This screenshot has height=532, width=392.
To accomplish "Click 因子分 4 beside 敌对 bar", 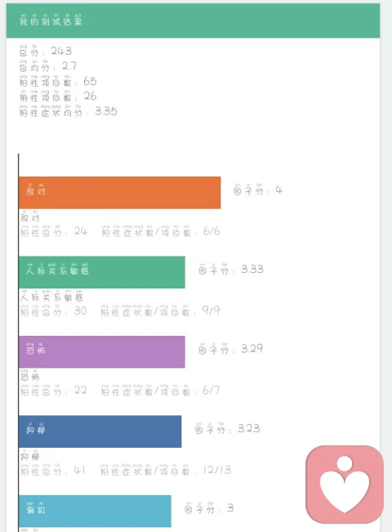I will click(x=258, y=190).
